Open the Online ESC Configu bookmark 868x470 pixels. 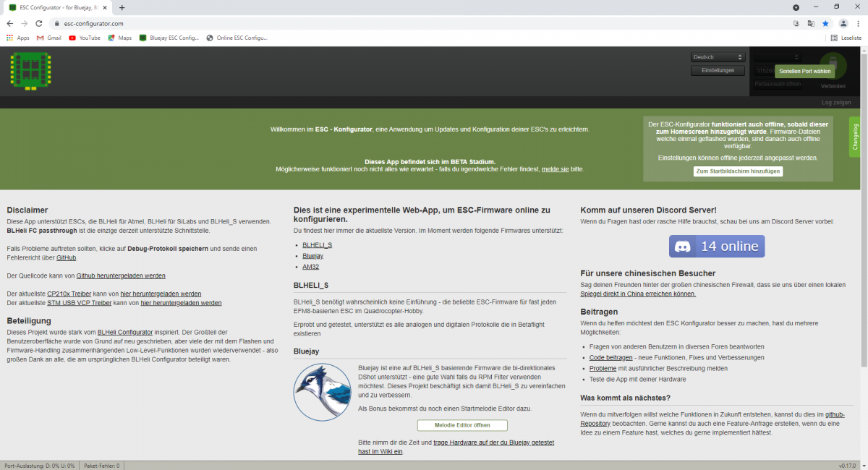(237, 38)
